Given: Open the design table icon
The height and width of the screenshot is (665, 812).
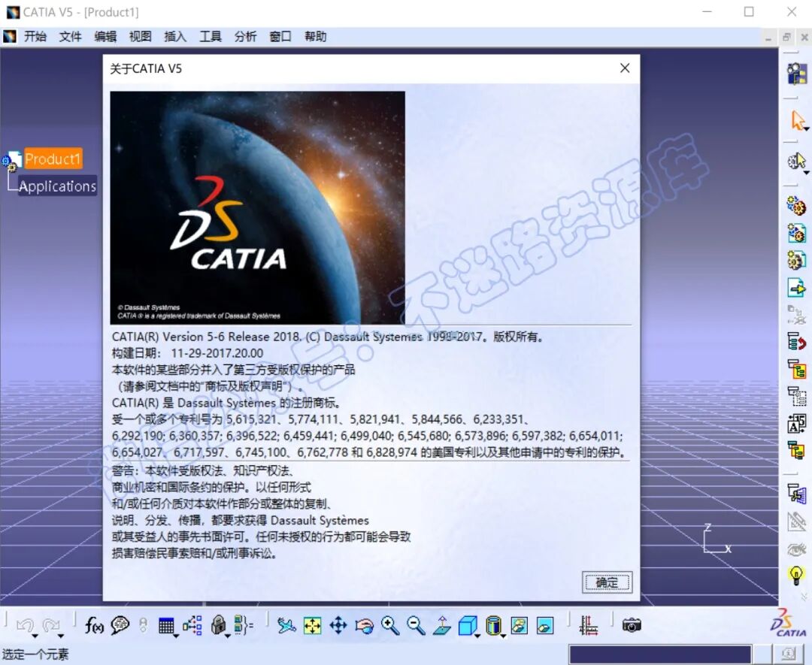Looking at the screenshot, I should [x=165, y=626].
